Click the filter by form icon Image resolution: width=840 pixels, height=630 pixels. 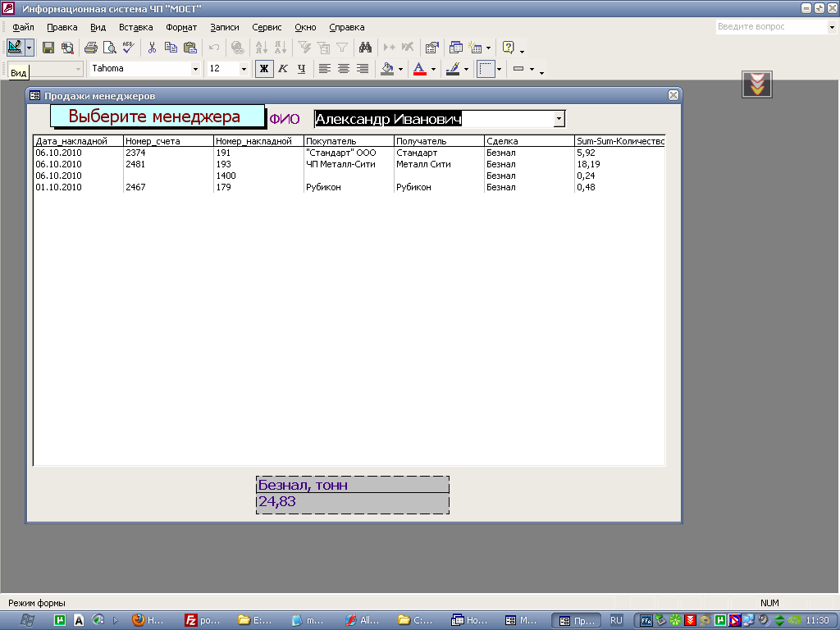pyautogui.click(x=323, y=48)
